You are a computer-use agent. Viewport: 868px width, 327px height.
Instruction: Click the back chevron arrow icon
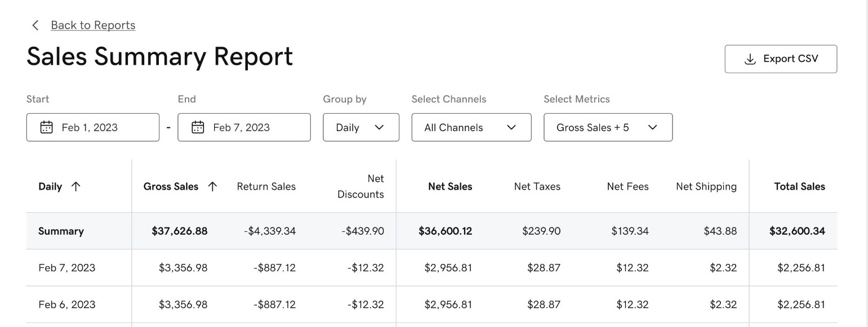point(35,25)
